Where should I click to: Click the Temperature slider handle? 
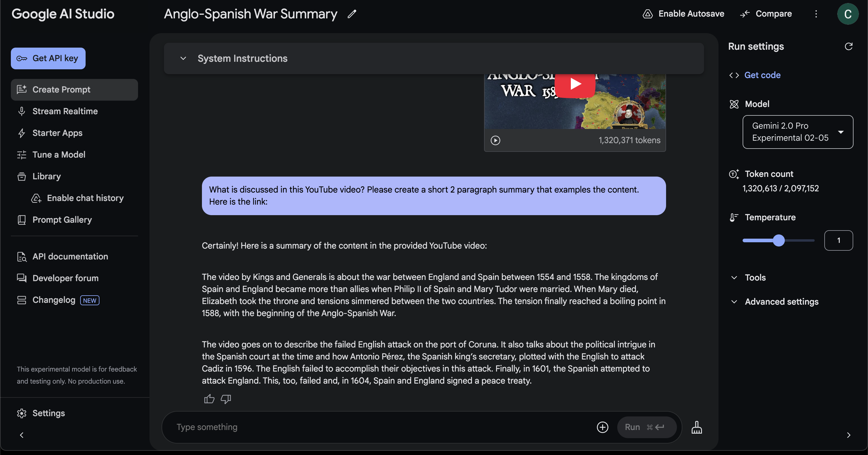[778, 240]
